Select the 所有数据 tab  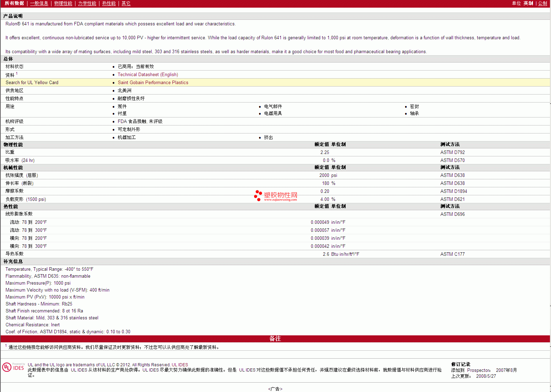(14, 3)
